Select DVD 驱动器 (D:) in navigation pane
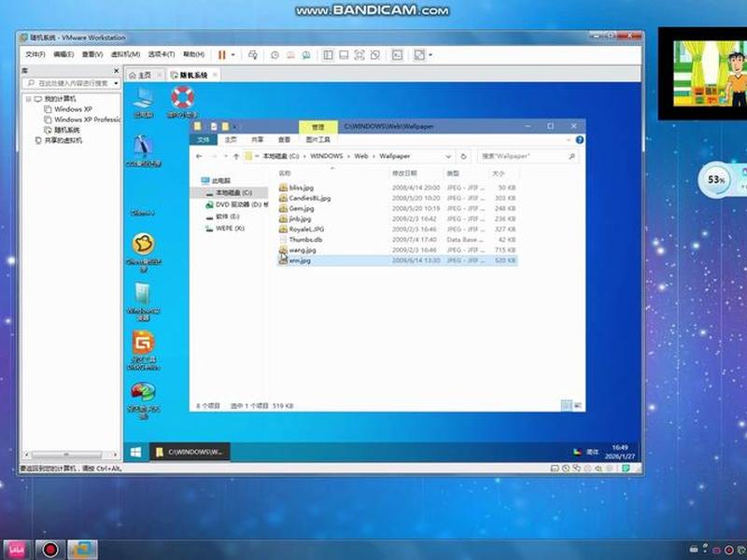This screenshot has width=747, height=560. (x=236, y=204)
